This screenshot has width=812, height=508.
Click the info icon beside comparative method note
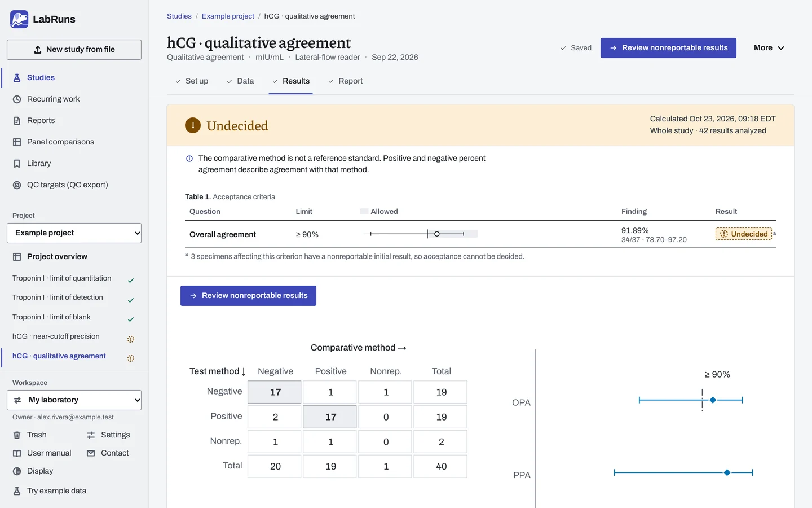(x=189, y=159)
